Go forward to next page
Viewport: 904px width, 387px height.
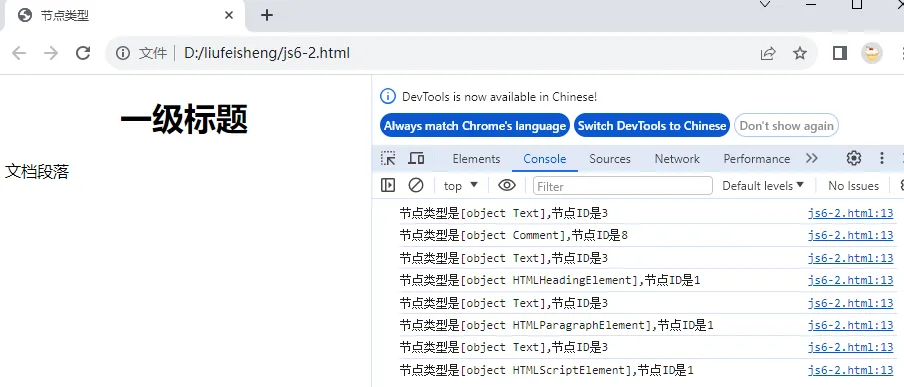tap(51, 54)
